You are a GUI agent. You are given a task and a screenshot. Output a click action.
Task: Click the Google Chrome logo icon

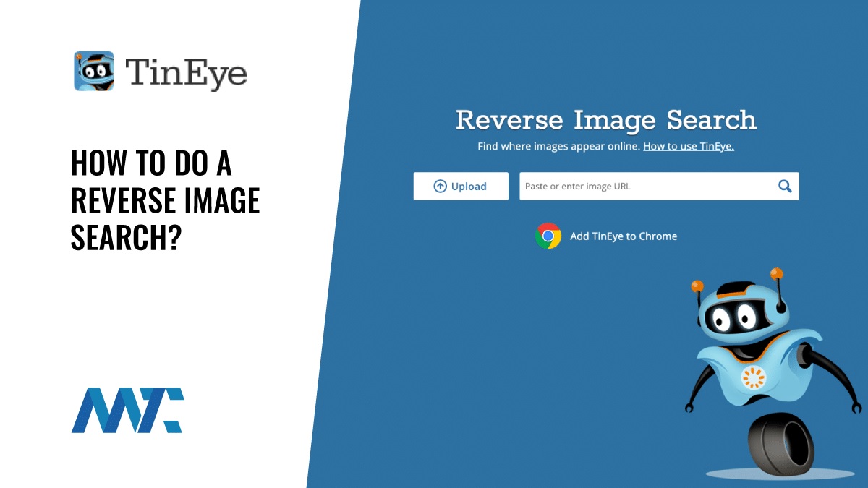click(548, 236)
